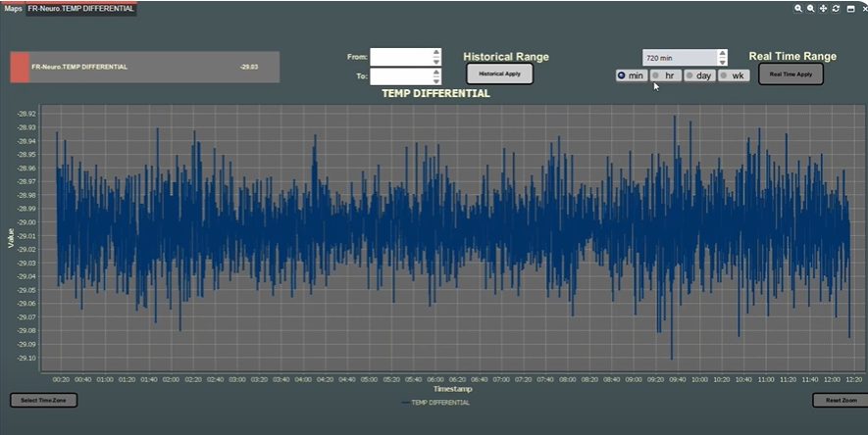Select the min time unit radio
Viewport: 868px width, 435px height.
tap(622, 75)
